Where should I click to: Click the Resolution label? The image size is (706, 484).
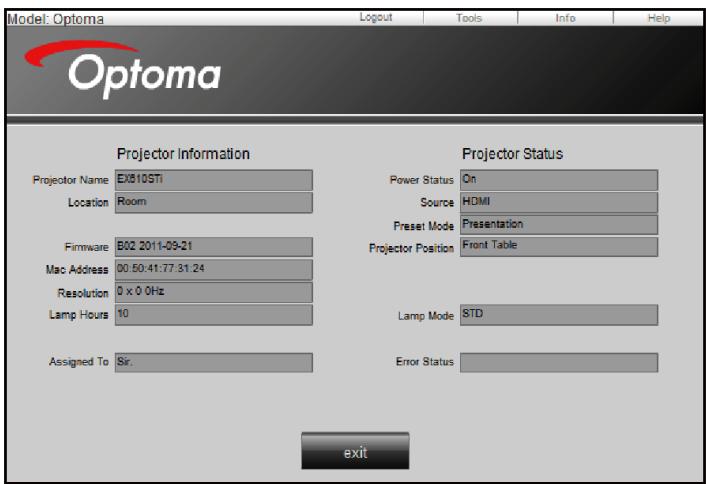point(83,293)
